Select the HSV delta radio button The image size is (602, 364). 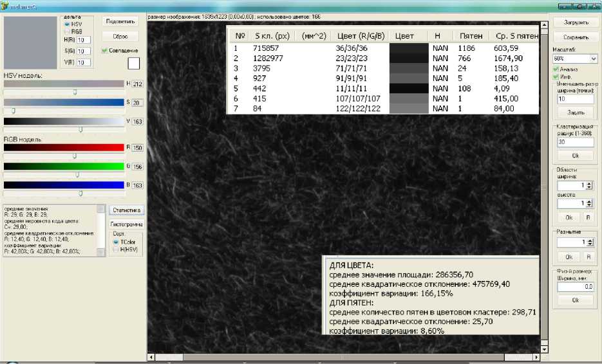(67, 24)
